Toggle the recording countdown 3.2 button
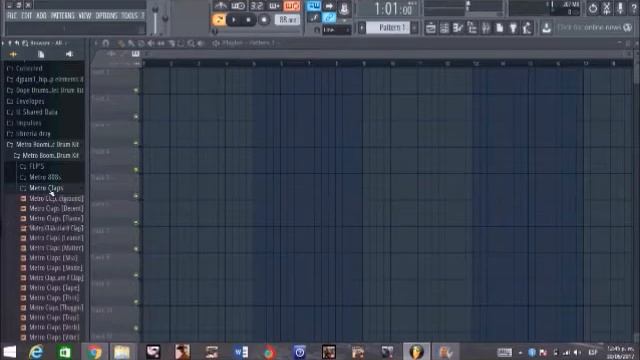This screenshot has height=360, width=640. (x=256, y=6)
